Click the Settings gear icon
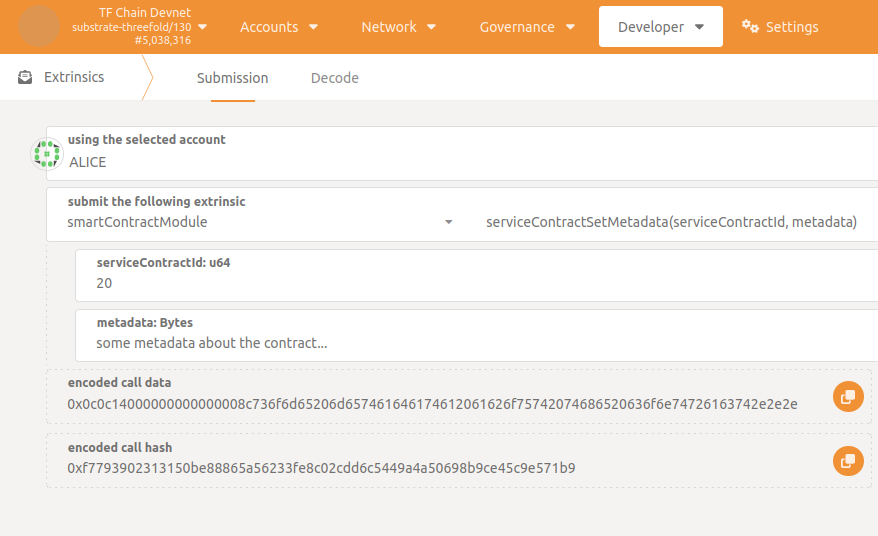Screen dimensions: 878x536 tap(750, 27)
